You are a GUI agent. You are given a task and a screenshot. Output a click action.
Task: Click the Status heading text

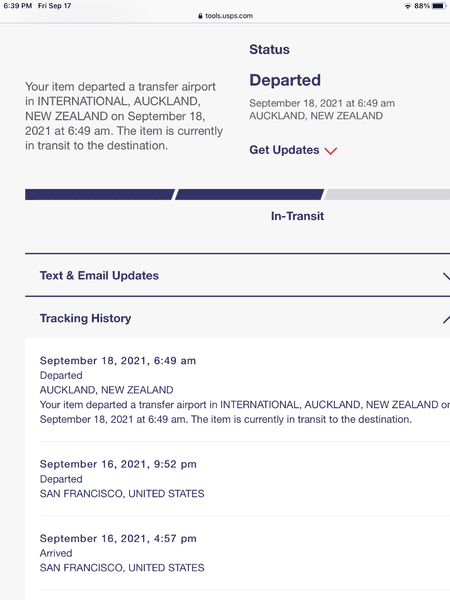[269, 49]
